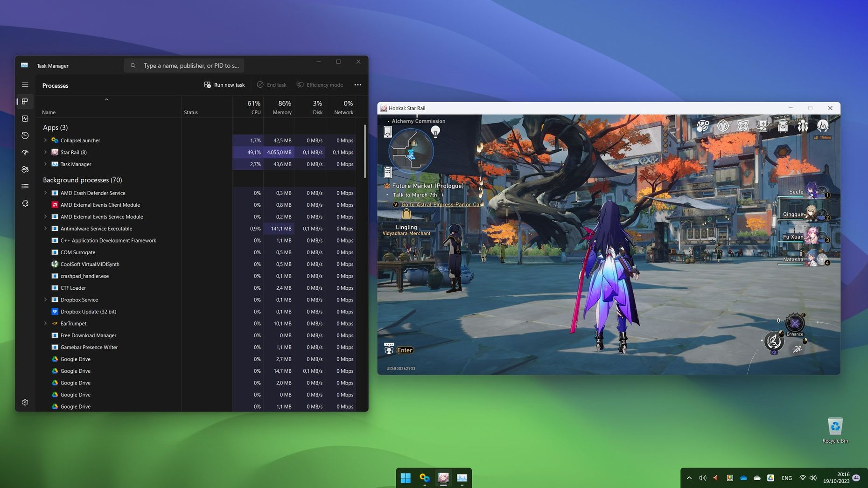Expand Antimalware Service Executable row

45,229
